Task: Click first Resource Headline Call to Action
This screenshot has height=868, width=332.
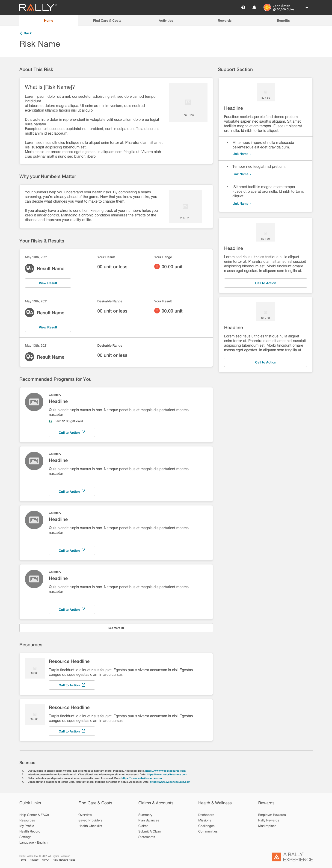Action: [x=72, y=685]
